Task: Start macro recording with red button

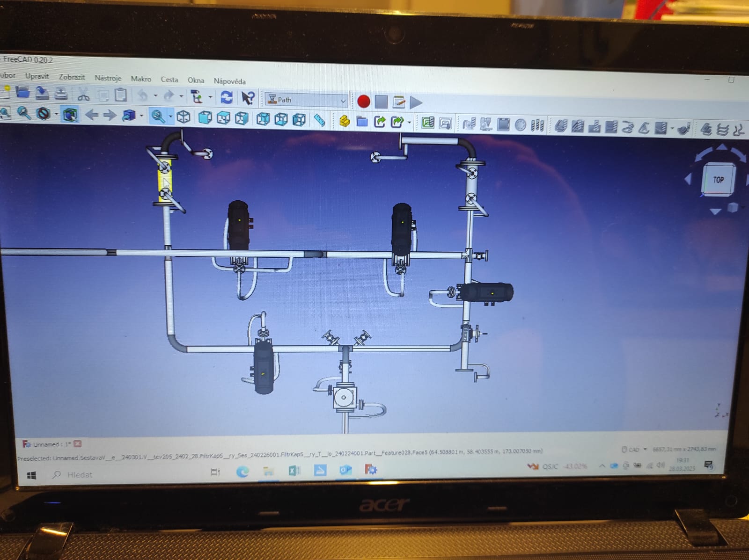Action: (363, 101)
